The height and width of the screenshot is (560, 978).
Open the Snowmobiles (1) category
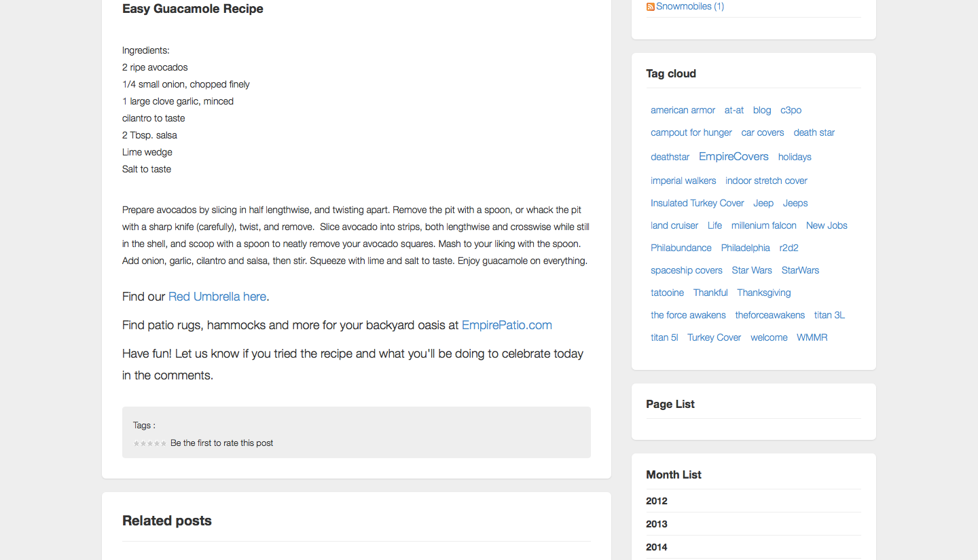coord(690,7)
